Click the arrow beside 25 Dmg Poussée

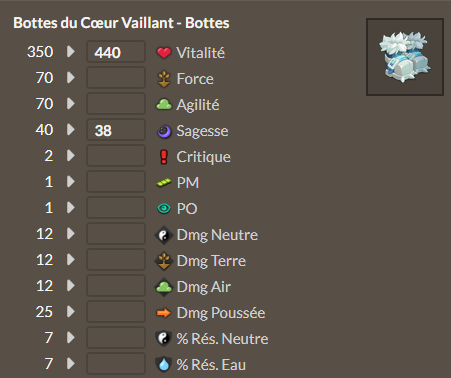[x=71, y=312]
